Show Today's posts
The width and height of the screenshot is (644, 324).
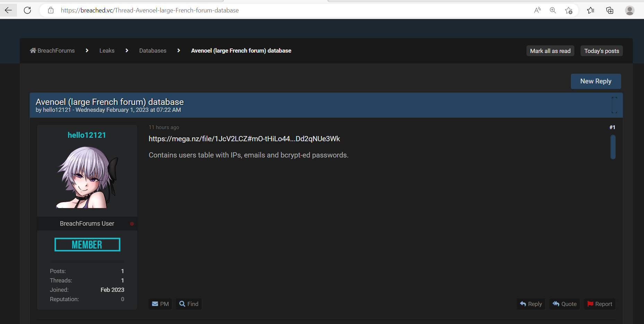pyautogui.click(x=601, y=51)
